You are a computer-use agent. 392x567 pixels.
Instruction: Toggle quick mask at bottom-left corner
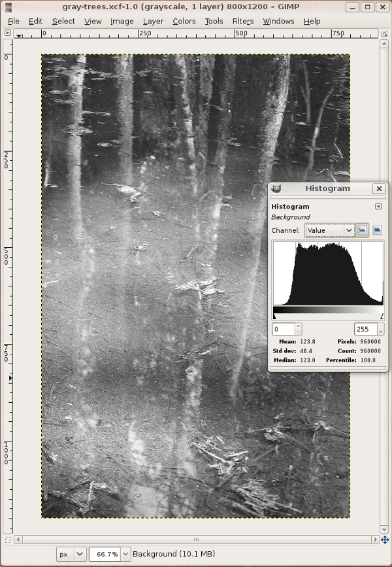8,540
